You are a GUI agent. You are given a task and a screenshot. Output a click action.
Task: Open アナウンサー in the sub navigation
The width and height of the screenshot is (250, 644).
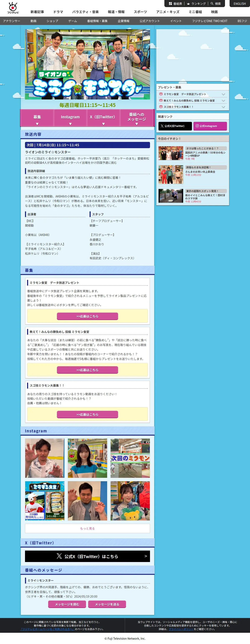click(12, 21)
